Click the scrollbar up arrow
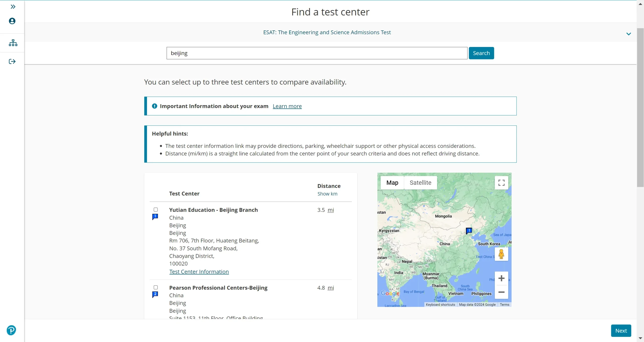The image size is (644, 342). click(x=640, y=4)
